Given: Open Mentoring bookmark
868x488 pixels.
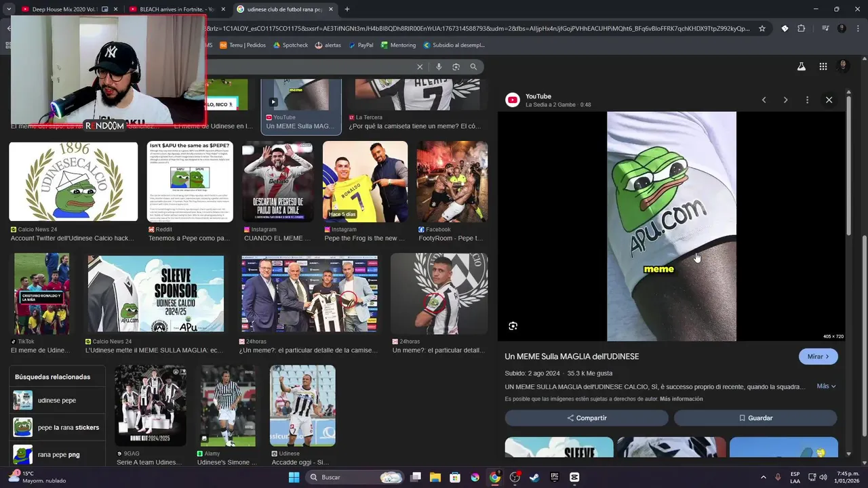Looking at the screenshot, I should tap(398, 45).
